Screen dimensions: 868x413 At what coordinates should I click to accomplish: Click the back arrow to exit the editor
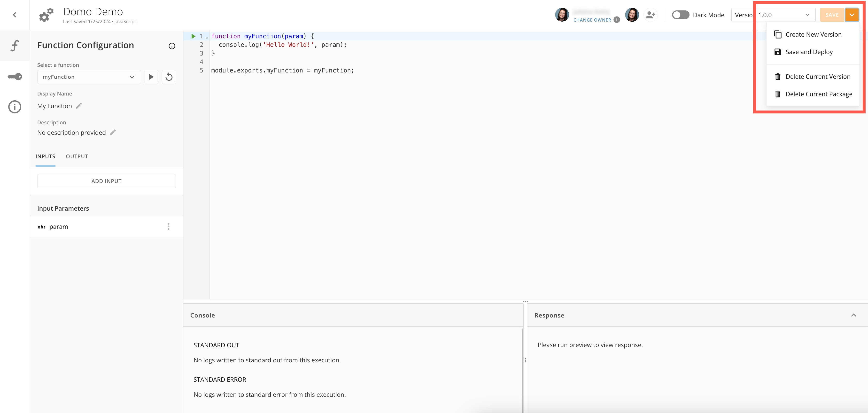coord(14,15)
